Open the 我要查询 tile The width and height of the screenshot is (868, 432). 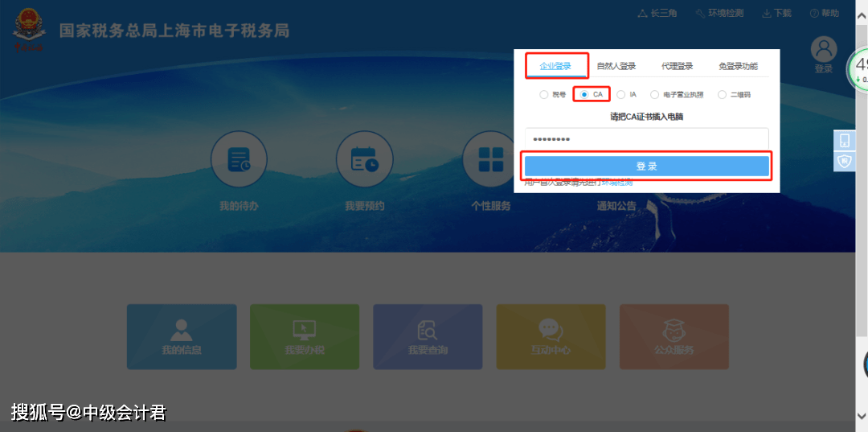tap(428, 336)
